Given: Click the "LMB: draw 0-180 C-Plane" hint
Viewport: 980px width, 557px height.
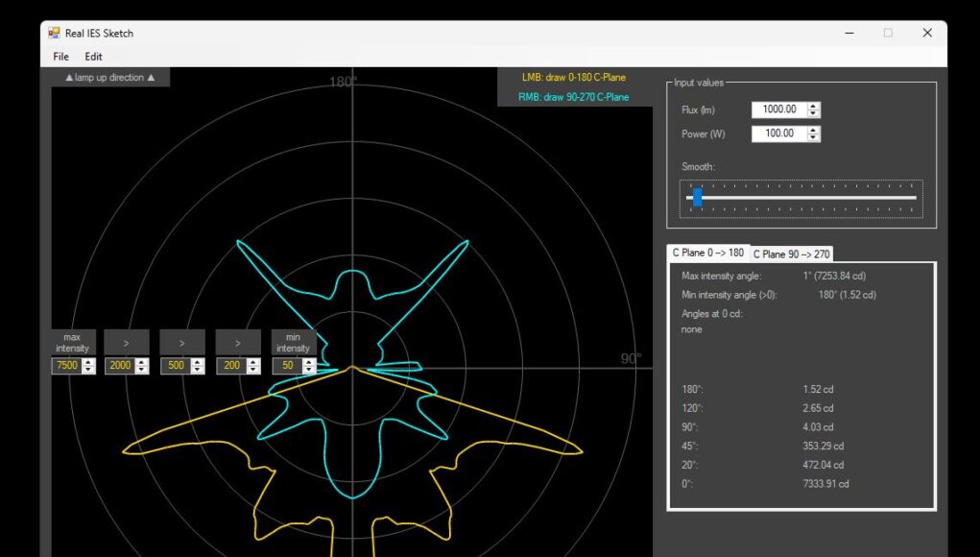Looking at the screenshot, I should [x=574, y=78].
